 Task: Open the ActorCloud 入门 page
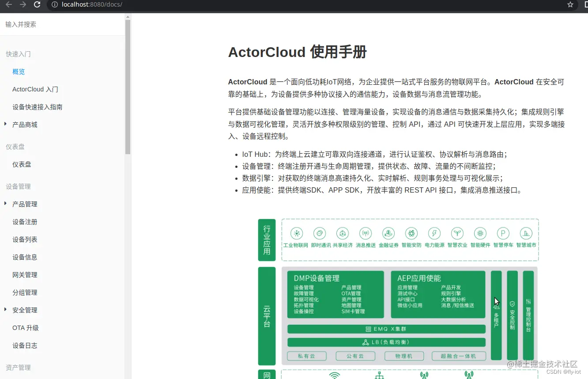(35, 89)
